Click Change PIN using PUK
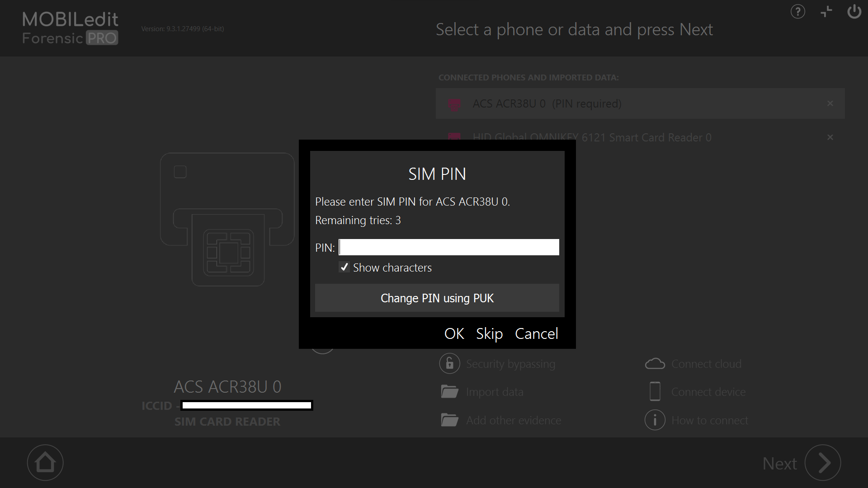Image resolution: width=868 pixels, height=488 pixels. pos(437,298)
